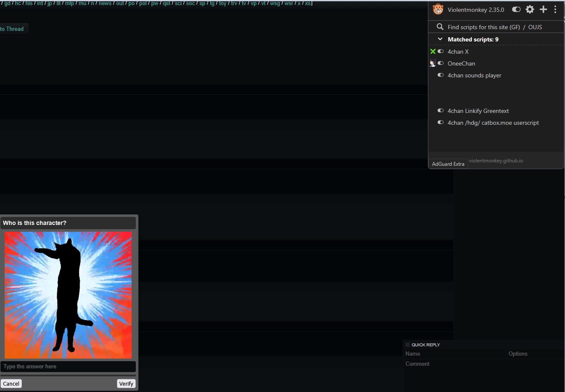Click the Violentmonkey monkey logo

click(438, 9)
